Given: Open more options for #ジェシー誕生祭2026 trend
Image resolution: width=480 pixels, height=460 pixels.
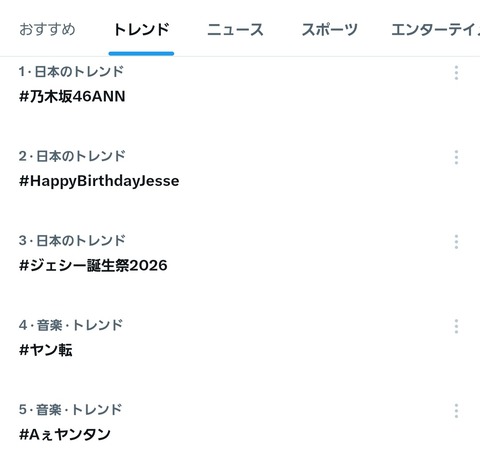Looking at the screenshot, I should pos(456,242).
